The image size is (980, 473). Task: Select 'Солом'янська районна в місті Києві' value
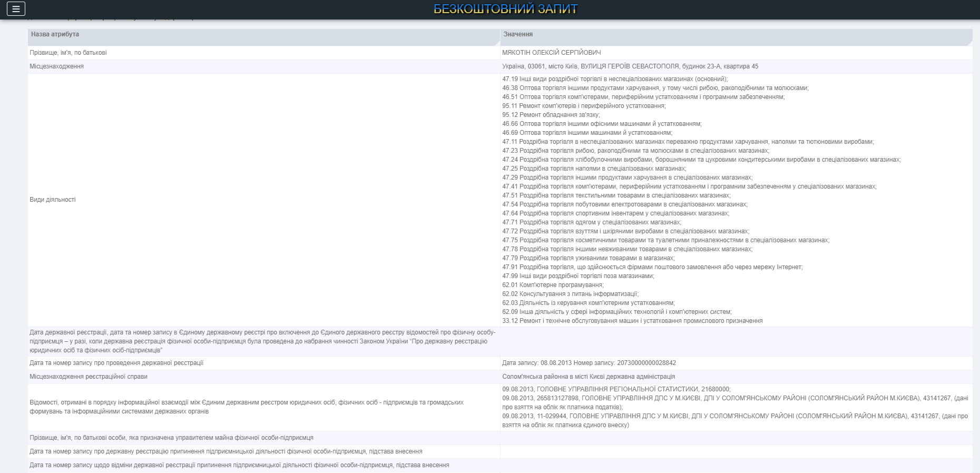point(588,377)
